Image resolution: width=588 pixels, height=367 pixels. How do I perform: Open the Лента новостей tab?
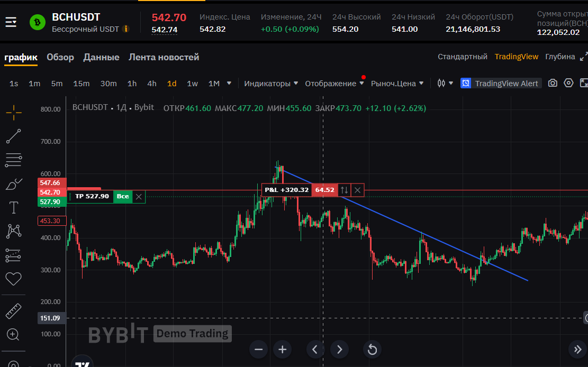[x=164, y=57]
